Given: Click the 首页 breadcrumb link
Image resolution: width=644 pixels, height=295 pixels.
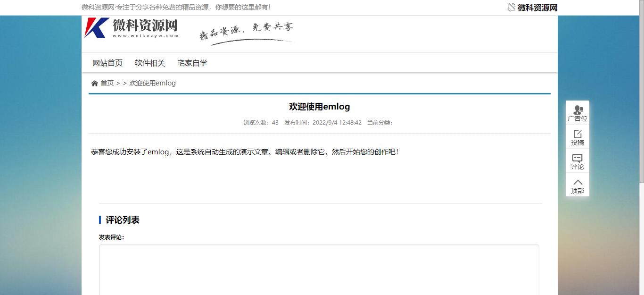Looking at the screenshot, I should coord(107,83).
